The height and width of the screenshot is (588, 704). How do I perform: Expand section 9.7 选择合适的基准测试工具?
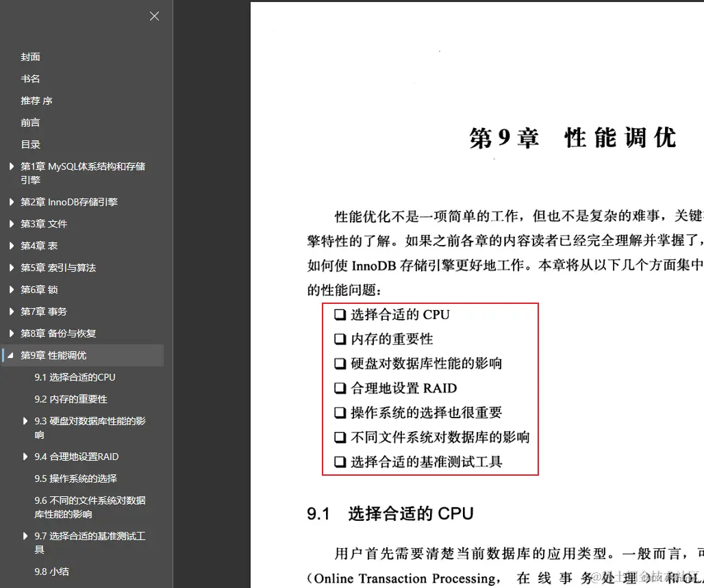point(25,536)
